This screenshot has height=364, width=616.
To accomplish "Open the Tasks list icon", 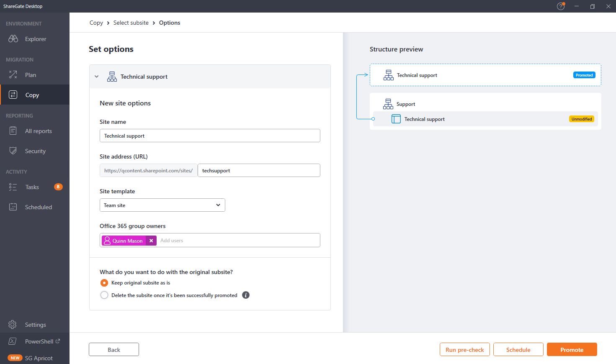I will 13,187.
